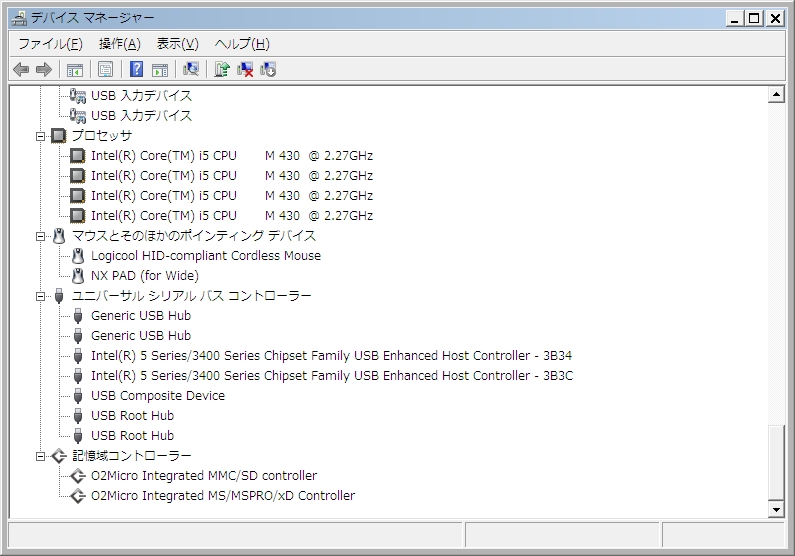Click the uninstall device icon with red X

[x=245, y=69]
